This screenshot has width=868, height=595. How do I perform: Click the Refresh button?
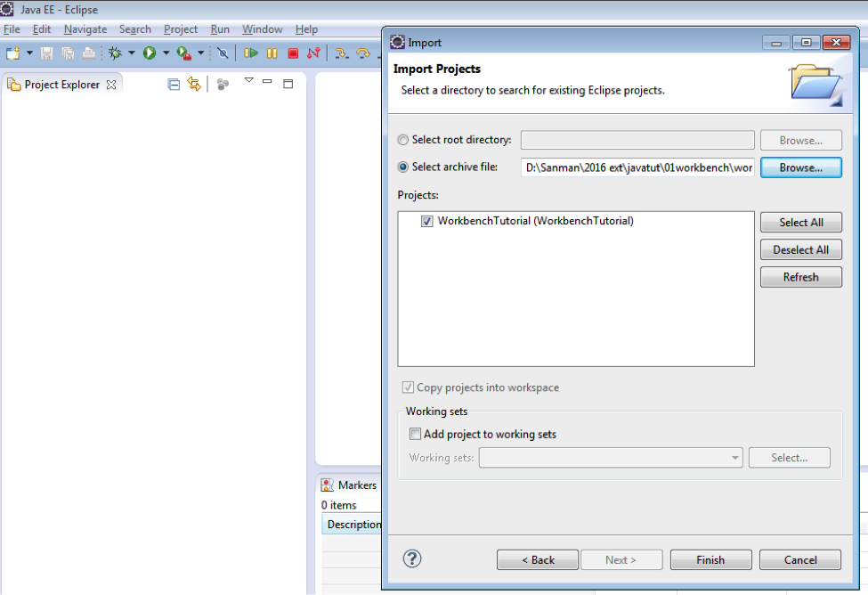801,277
